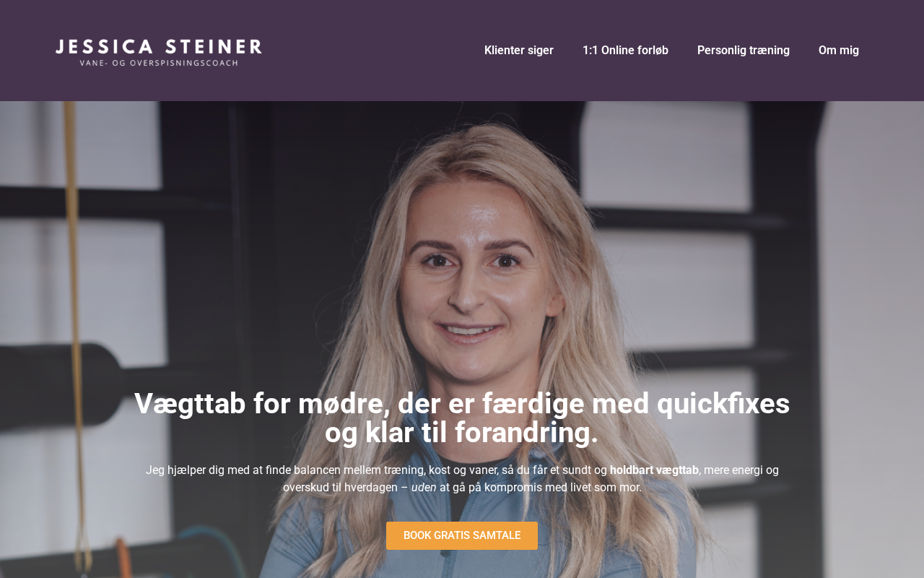Click the Vægttab for mødre headline
924x578 pixels.
[462, 418]
